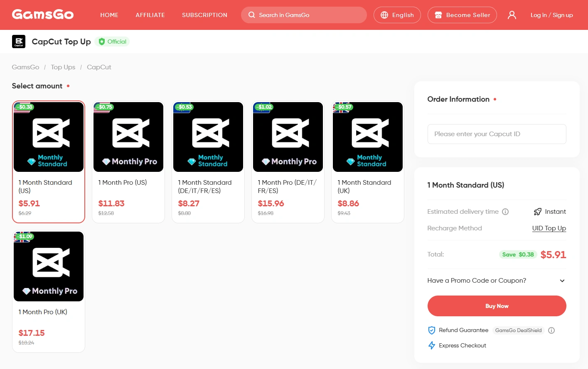Click the GamsGo DealShield badge
This screenshot has height=369, width=588.
[518, 330]
